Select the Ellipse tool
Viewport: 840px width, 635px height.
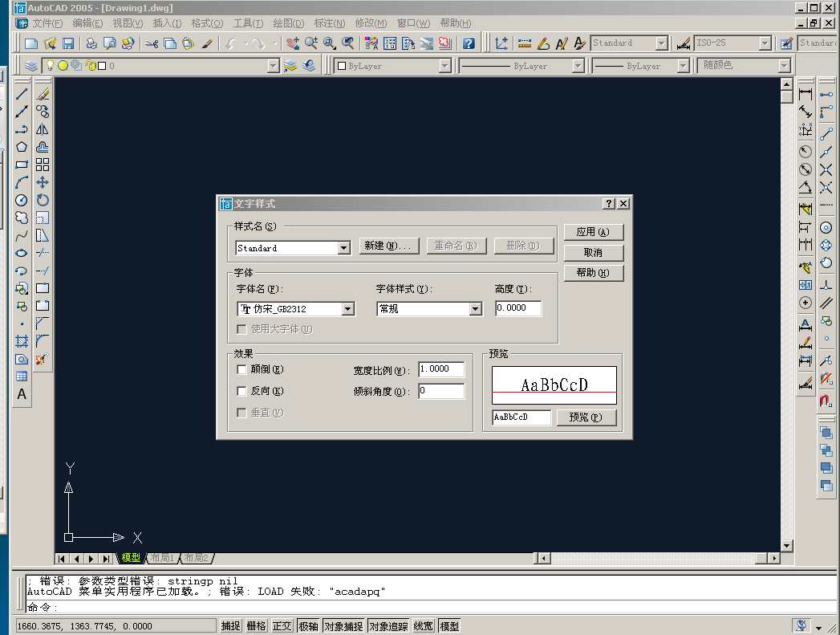22,253
